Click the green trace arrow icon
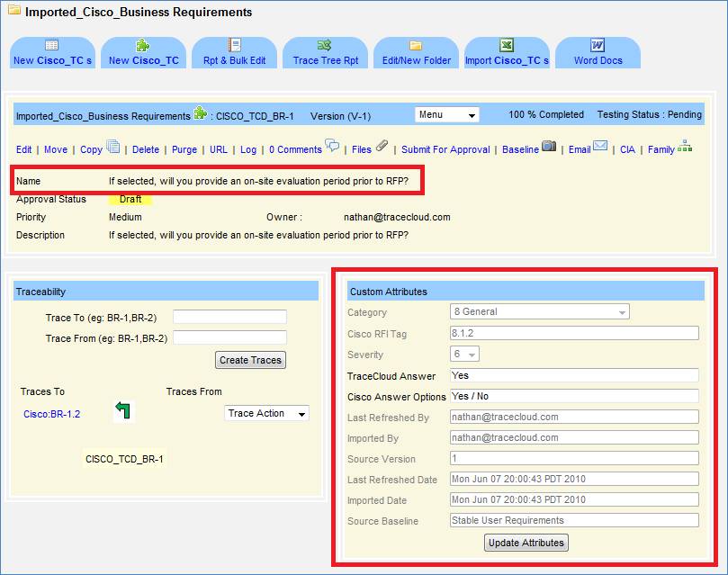The width and height of the screenshot is (728, 575). [123, 410]
